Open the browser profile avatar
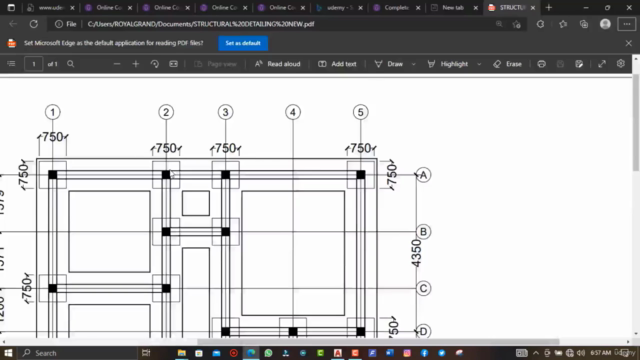This screenshot has height=360, width=640. coord(605,24)
